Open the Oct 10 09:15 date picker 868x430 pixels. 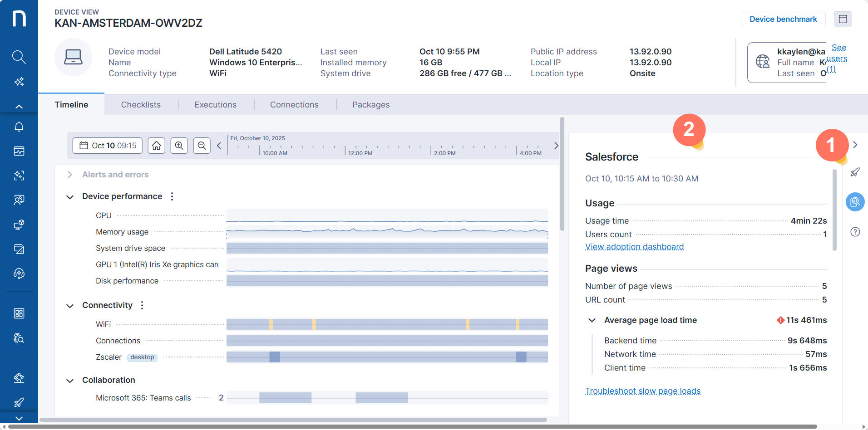[x=108, y=146]
